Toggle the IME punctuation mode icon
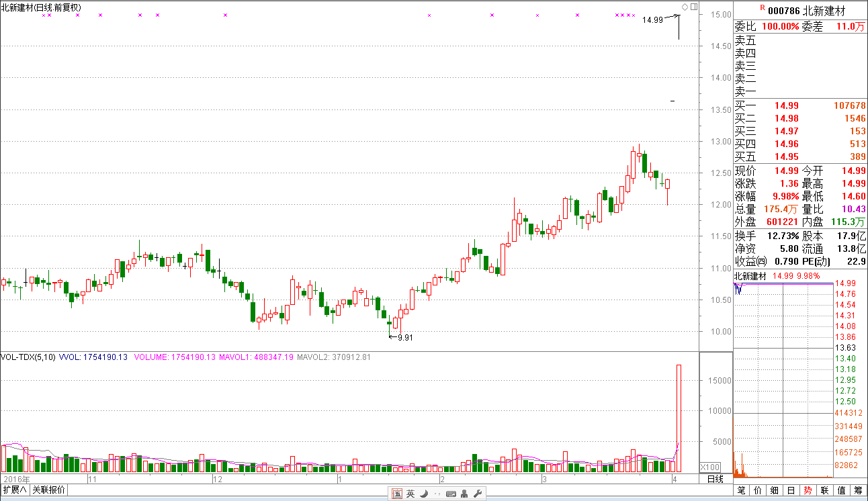868x501 pixels. [x=437, y=495]
